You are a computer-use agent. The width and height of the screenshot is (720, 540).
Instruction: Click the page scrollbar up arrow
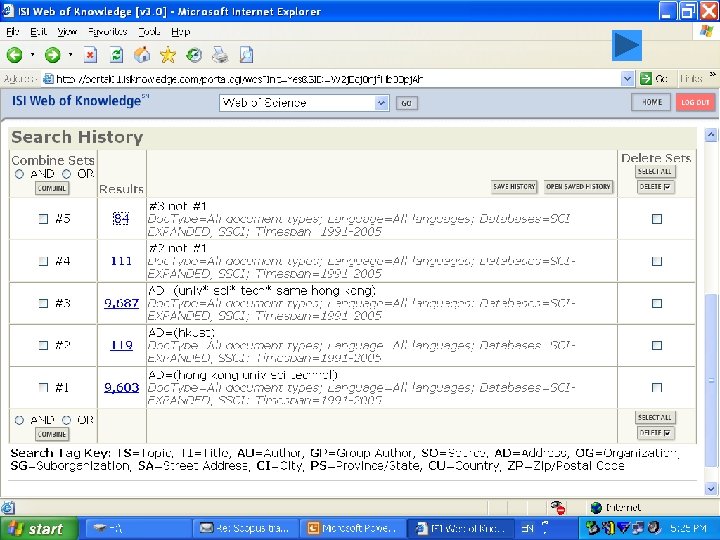[x=711, y=135]
